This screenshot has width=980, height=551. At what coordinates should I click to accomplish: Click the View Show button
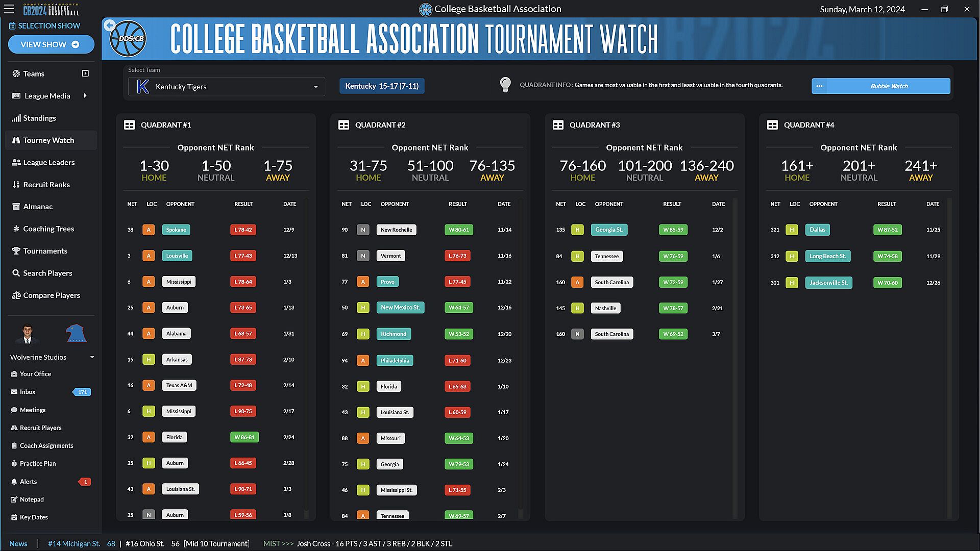pos(51,44)
